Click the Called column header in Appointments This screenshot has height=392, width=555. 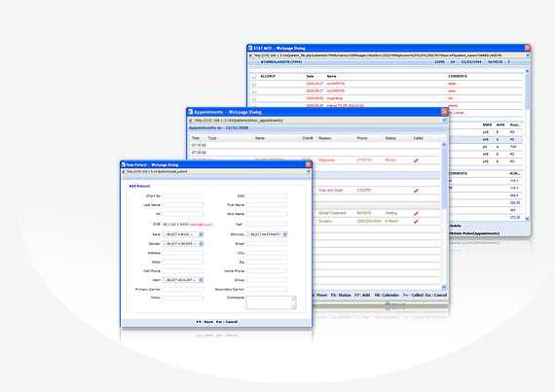[x=418, y=138]
